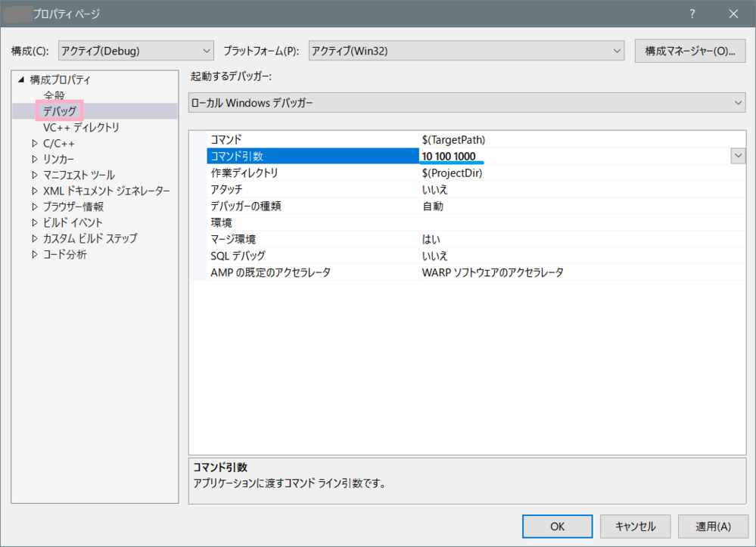Click the コマンド引数 value field
This screenshot has width=756, height=547.
pos(568,156)
